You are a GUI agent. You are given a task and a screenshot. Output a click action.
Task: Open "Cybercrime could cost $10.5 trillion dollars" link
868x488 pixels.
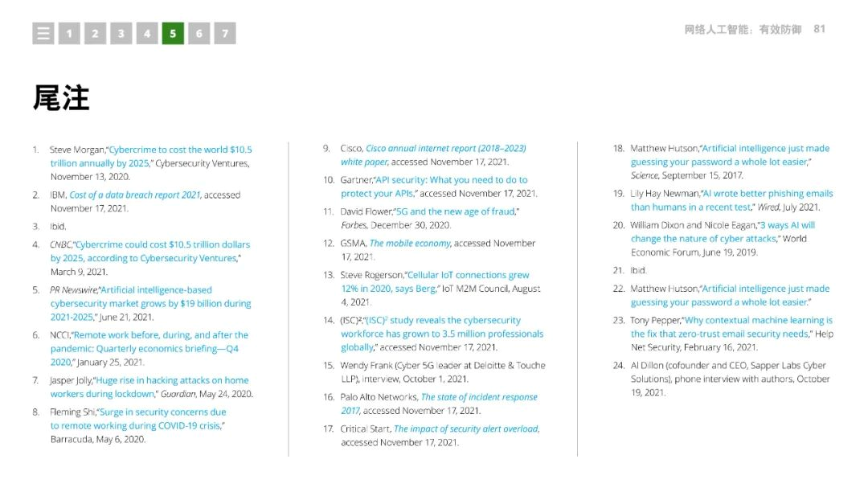[x=162, y=244]
